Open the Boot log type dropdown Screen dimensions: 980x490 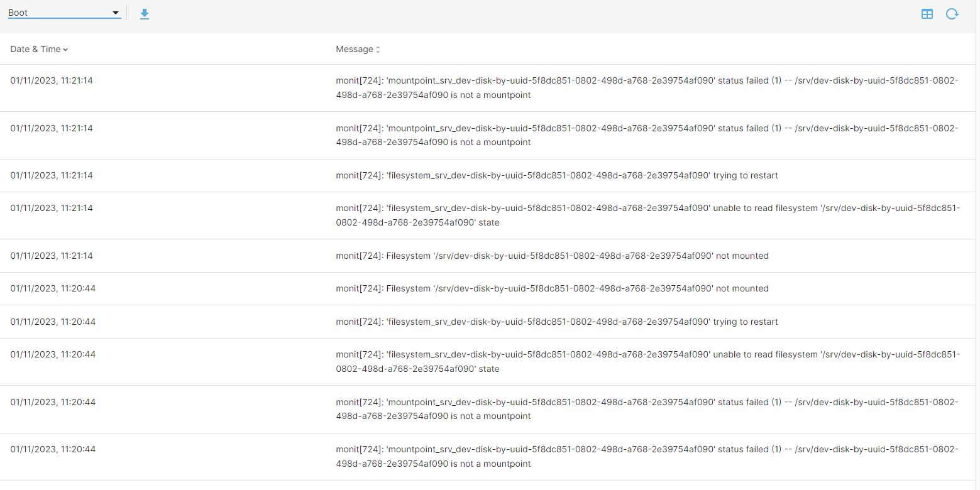(64, 13)
